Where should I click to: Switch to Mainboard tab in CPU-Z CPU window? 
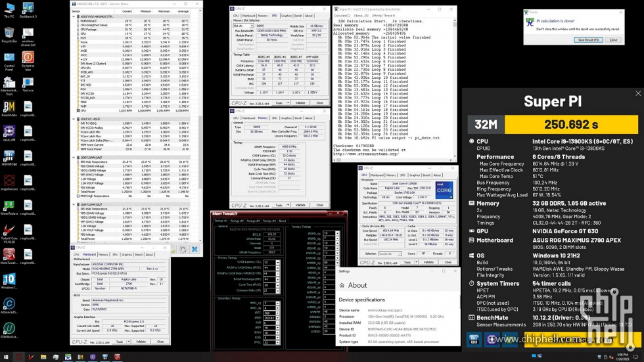tap(377, 175)
